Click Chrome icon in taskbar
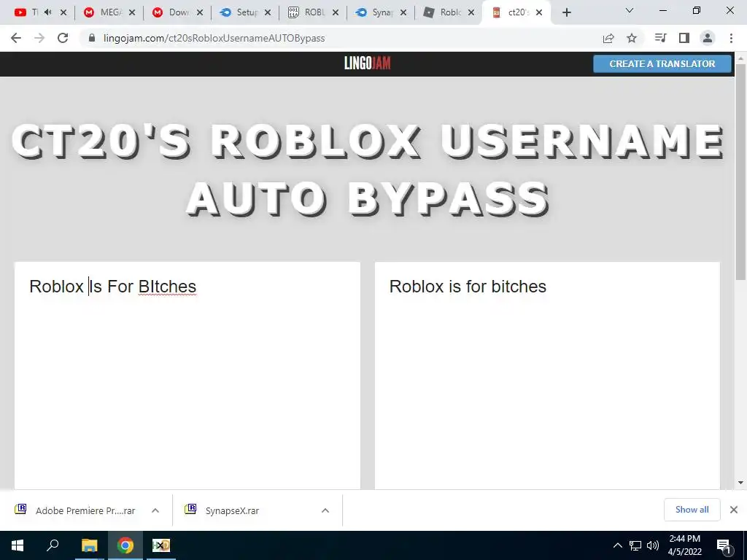Screen dimensions: 747x560 pyautogui.click(x=125, y=545)
